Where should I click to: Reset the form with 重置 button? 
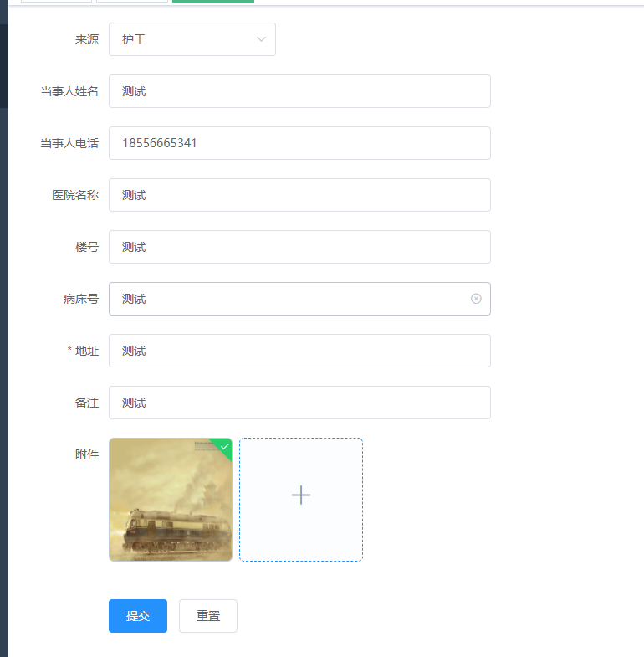coord(208,616)
